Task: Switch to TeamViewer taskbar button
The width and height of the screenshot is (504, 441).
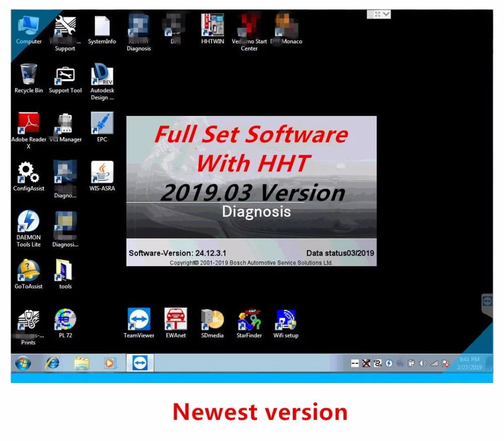Action: 140,363
